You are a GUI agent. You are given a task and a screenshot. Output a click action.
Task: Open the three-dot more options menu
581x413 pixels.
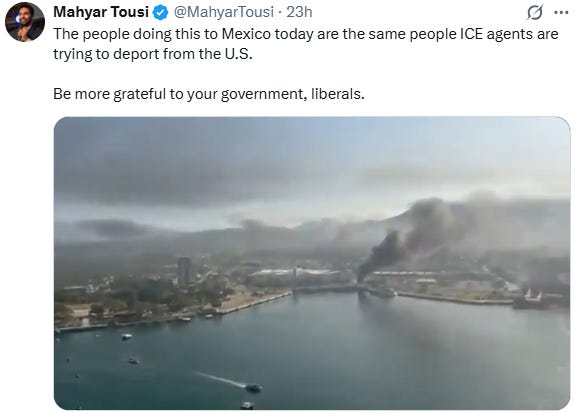561,12
